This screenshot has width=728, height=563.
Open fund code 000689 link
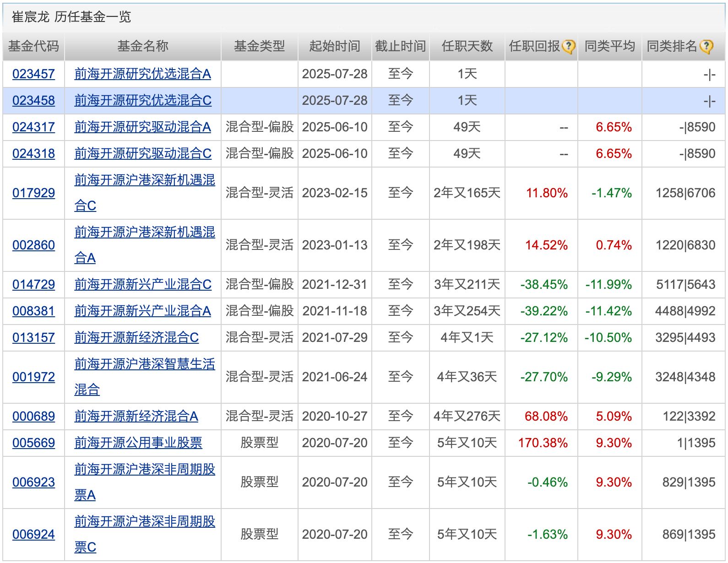tap(33, 416)
